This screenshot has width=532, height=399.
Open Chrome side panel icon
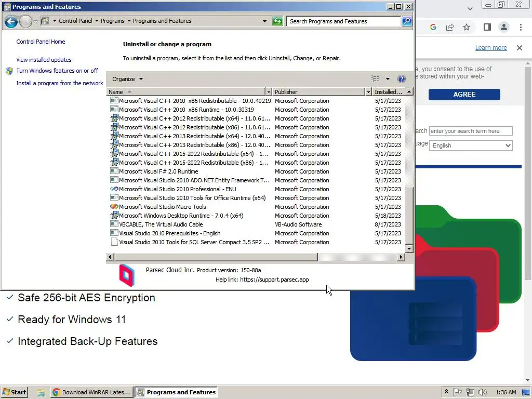coord(487,27)
